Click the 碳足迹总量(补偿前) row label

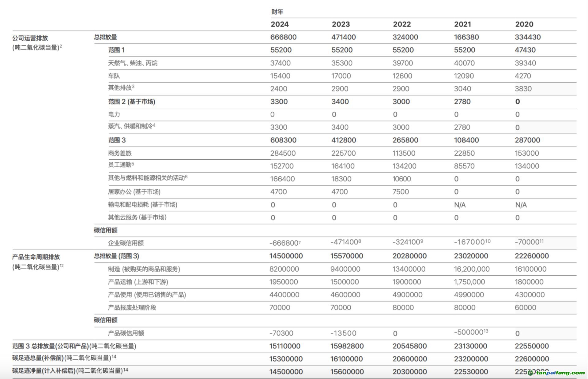64,358
